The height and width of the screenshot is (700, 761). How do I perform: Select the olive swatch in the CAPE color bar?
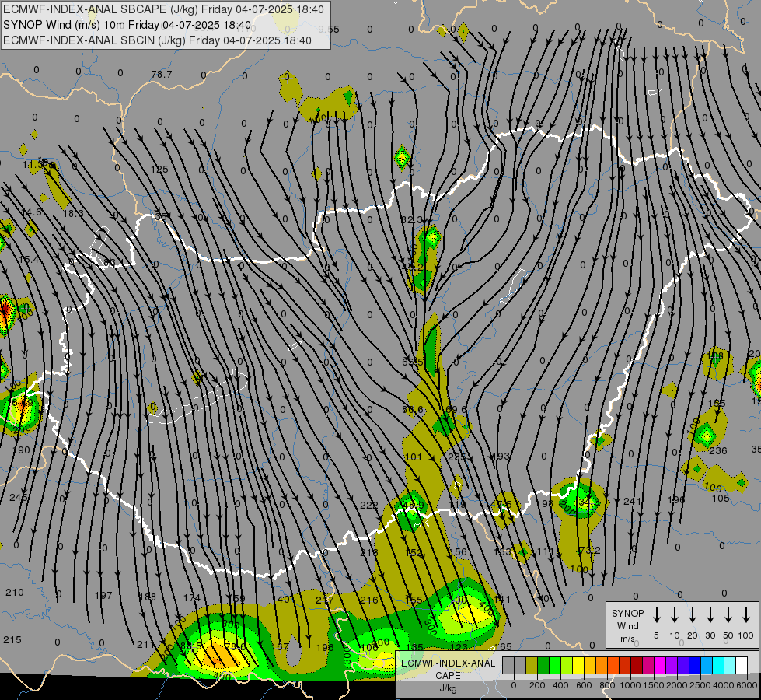(532, 666)
